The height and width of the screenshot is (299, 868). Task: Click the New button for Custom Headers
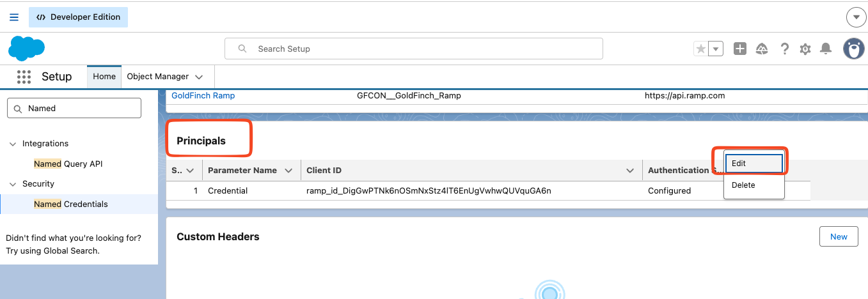(x=839, y=236)
